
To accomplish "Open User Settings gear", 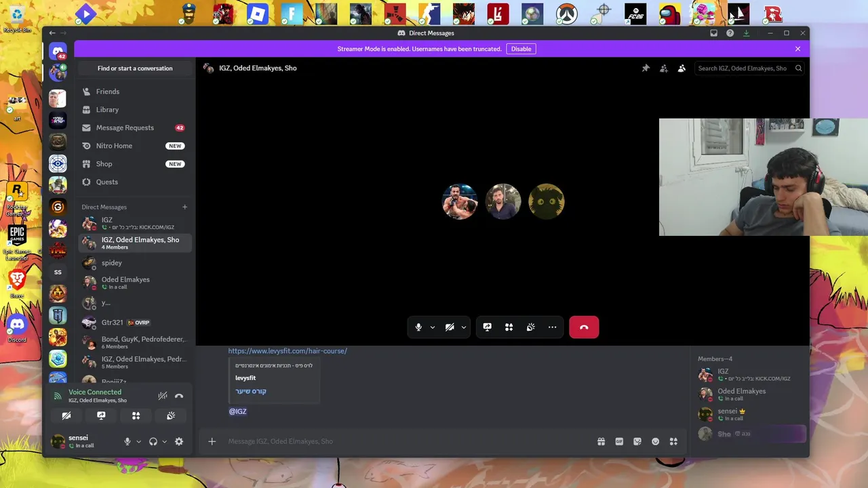I will coord(179,441).
